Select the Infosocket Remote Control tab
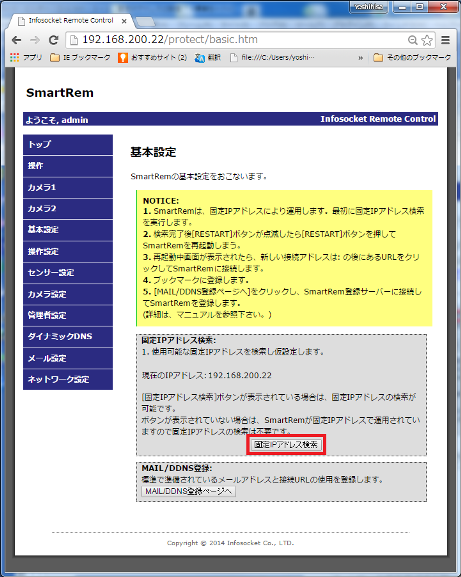The width and height of the screenshot is (461, 577). tap(70, 21)
